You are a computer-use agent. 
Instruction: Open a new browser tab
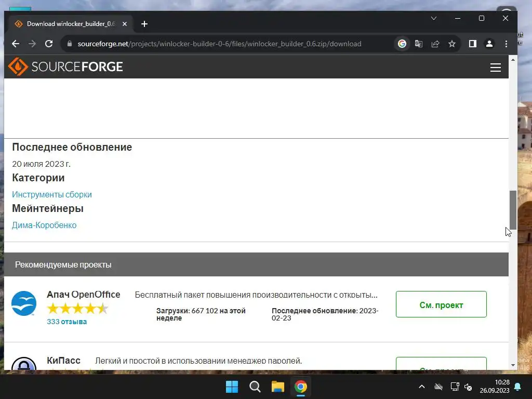(x=144, y=24)
